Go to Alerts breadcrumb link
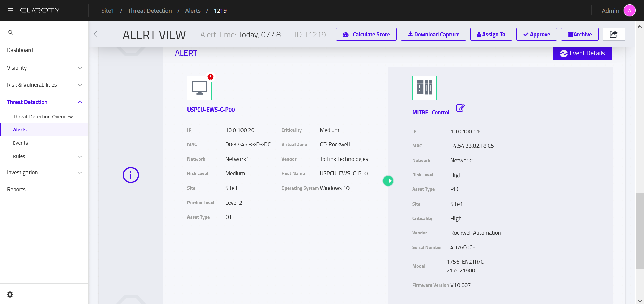Viewport: 644px width, 304px height. (193, 11)
